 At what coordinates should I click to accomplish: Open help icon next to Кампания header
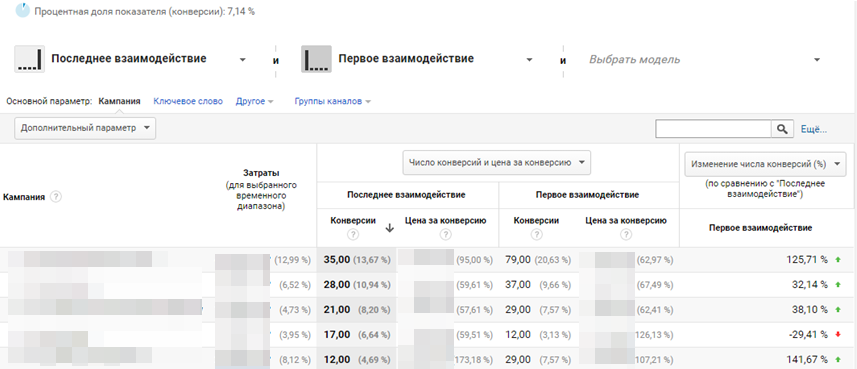click(55, 197)
